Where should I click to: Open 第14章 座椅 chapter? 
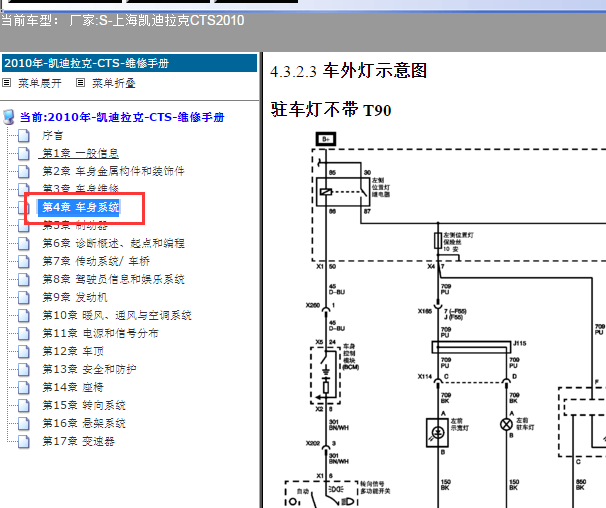click(x=73, y=387)
